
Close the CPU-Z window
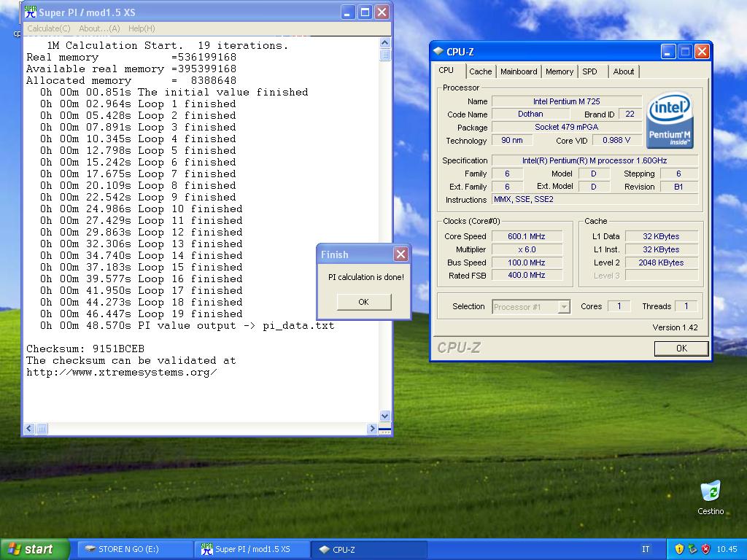(x=702, y=52)
